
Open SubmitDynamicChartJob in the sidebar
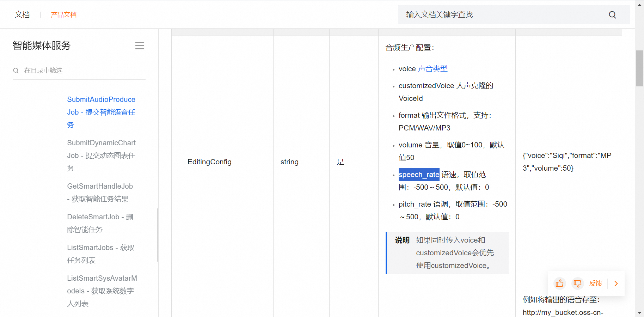coord(102,156)
